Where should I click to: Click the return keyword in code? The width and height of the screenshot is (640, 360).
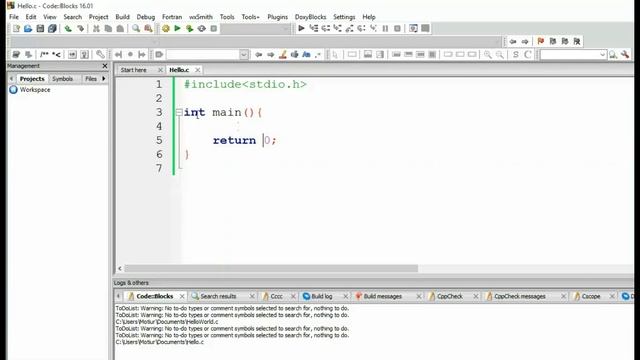click(234, 140)
